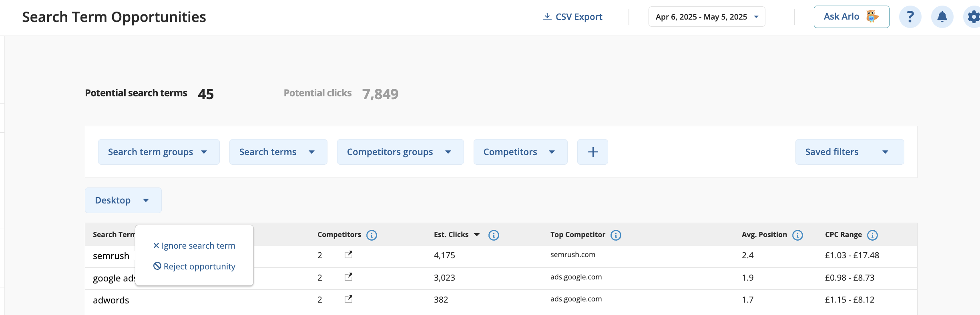Open external link icon in semrush row
The width and height of the screenshot is (980, 315).
(x=349, y=255)
